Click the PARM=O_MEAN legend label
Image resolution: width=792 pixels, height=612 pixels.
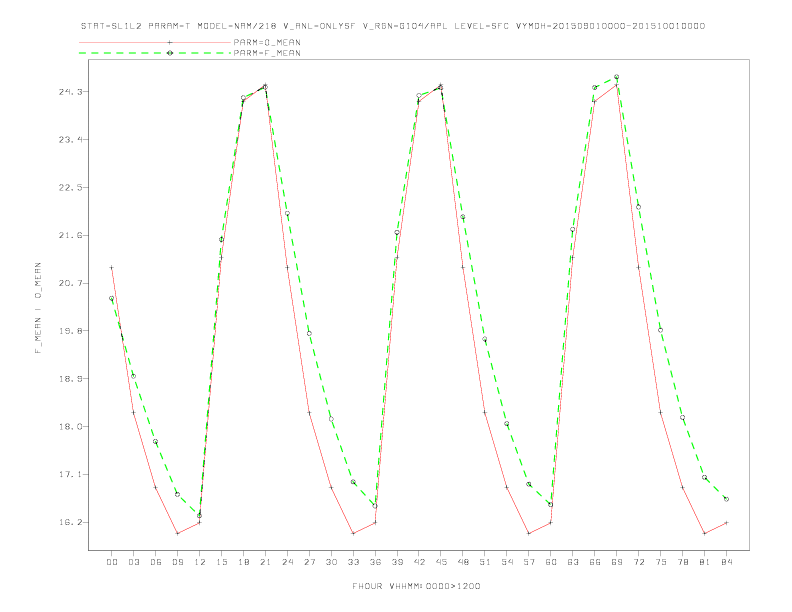click(x=267, y=42)
